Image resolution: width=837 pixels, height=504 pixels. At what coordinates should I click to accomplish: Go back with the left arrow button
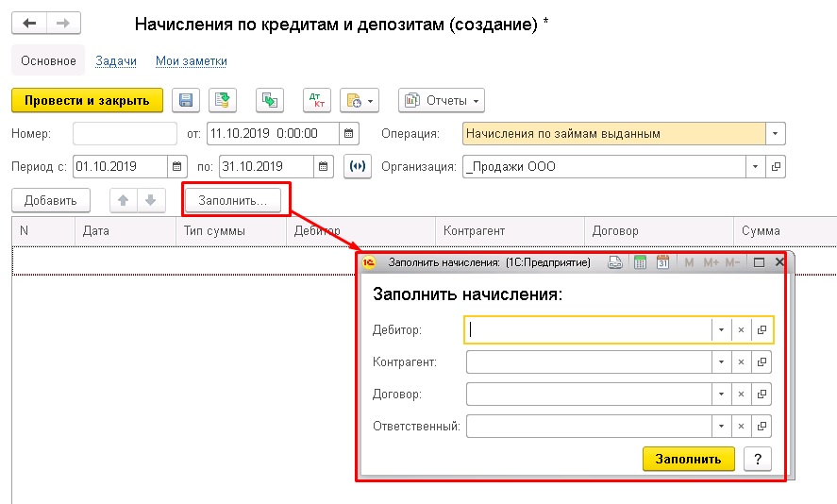29,23
